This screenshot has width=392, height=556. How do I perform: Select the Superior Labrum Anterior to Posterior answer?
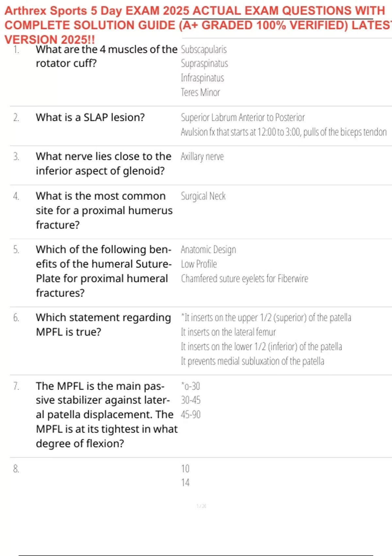[x=243, y=117]
